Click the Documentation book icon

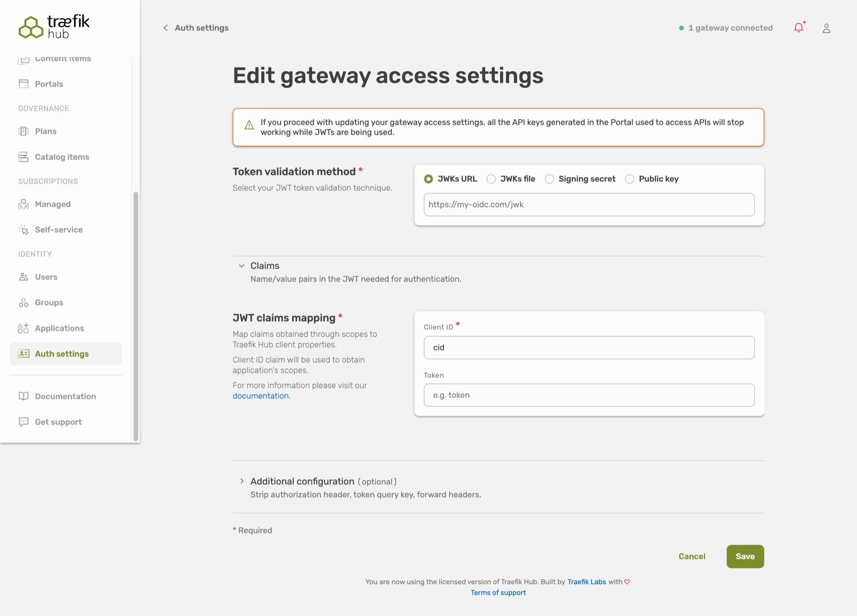(24, 396)
